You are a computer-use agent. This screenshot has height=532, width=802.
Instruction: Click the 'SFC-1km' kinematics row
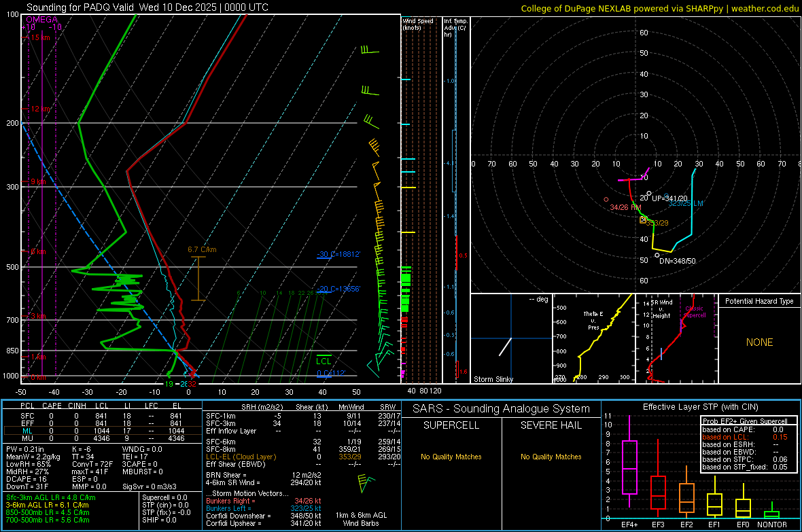pyautogui.click(x=303, y=416)
